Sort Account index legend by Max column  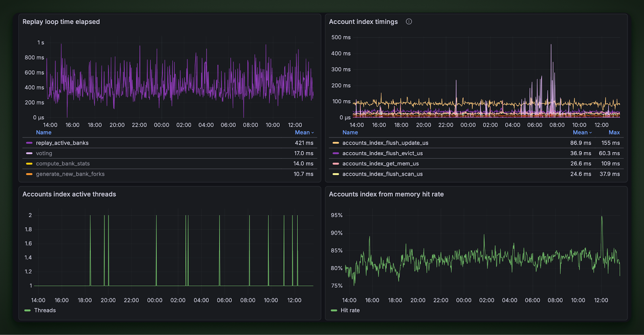(614, 132)
